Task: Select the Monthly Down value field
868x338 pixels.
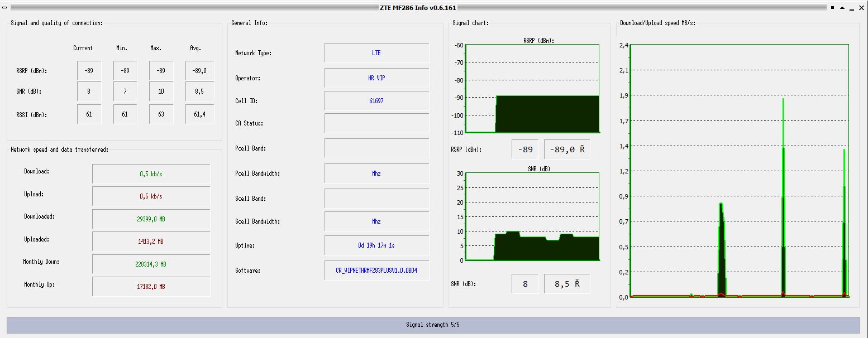Action: coord(151,264)
